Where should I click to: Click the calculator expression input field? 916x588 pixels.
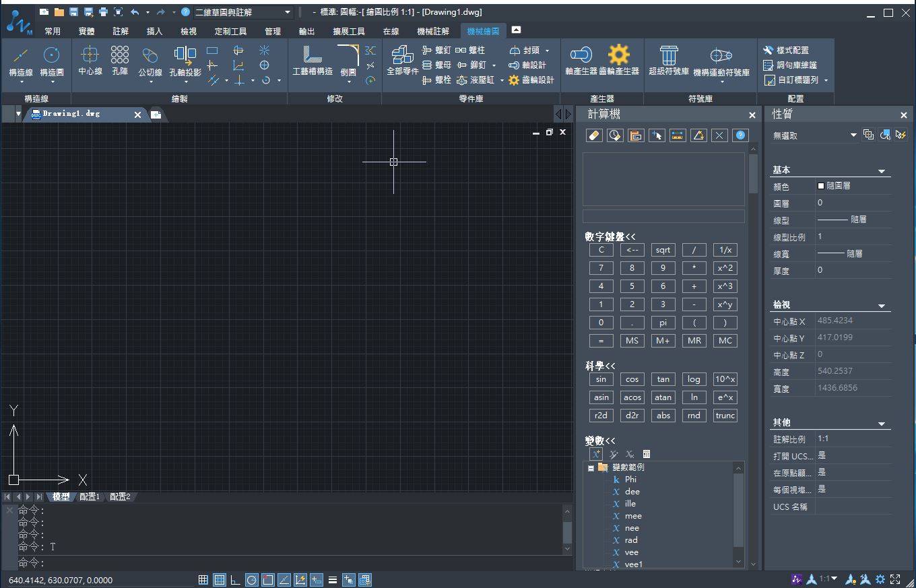pyautogui.click(x=663, y=216)
